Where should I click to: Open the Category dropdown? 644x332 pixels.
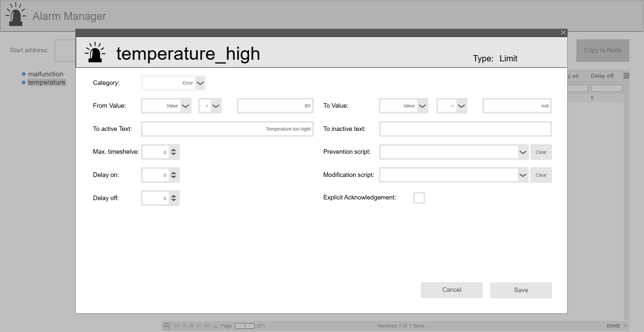pos(200,83)
